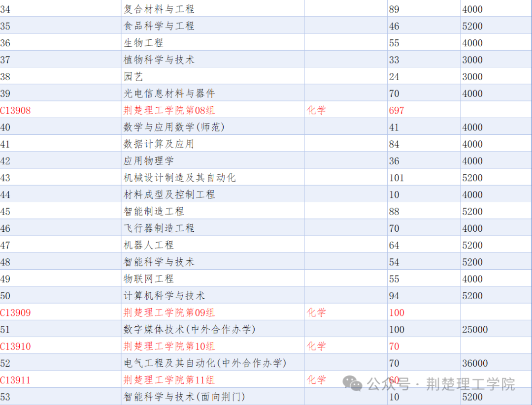The image size is (532, 405).
Task: Click the number 33 in 植物科学与技术 row
Action: point(394,60)
